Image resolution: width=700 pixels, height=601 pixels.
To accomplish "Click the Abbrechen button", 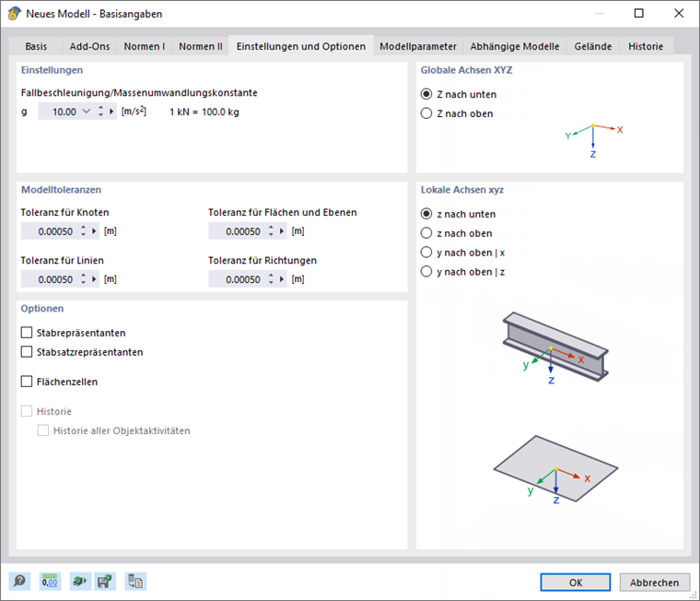I will (655, 583).
